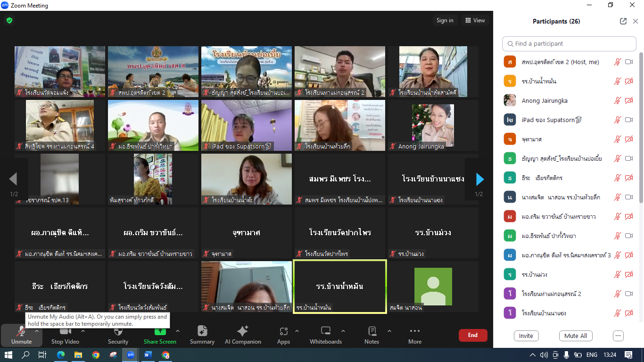The image size is (644, 362).
Task: Click the Share Screen icon
Action: [160, 331]
